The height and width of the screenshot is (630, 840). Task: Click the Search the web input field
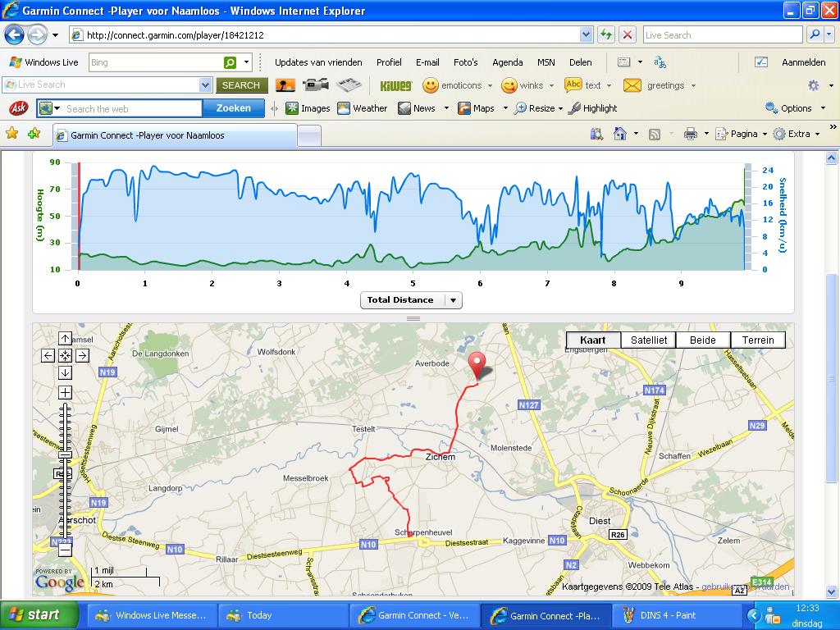tap(133, 109)
